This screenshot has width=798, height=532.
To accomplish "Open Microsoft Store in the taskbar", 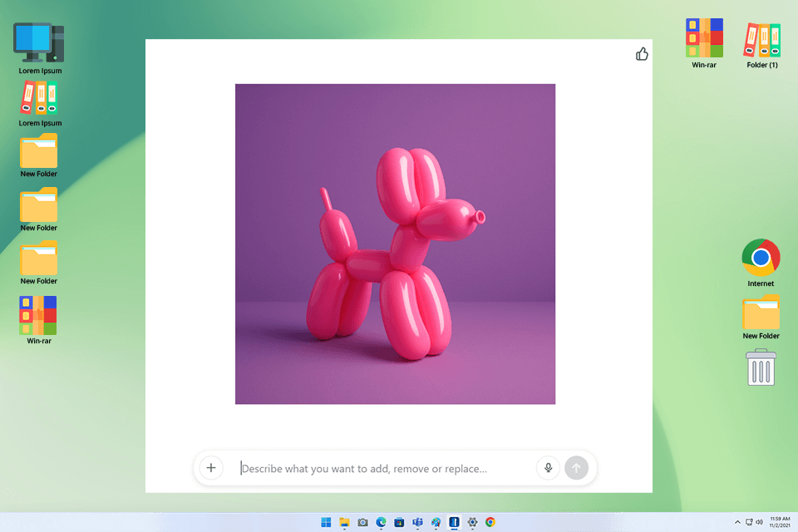I will (x=400, y=522).
